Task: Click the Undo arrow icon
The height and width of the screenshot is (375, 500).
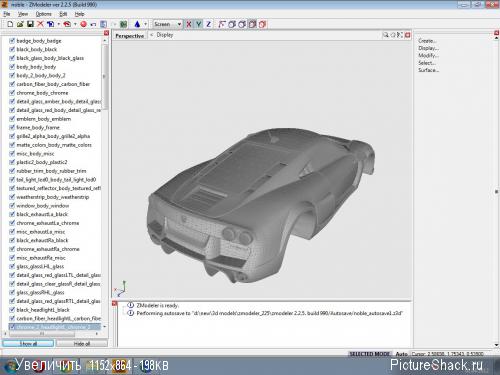Action: [93, 24]
